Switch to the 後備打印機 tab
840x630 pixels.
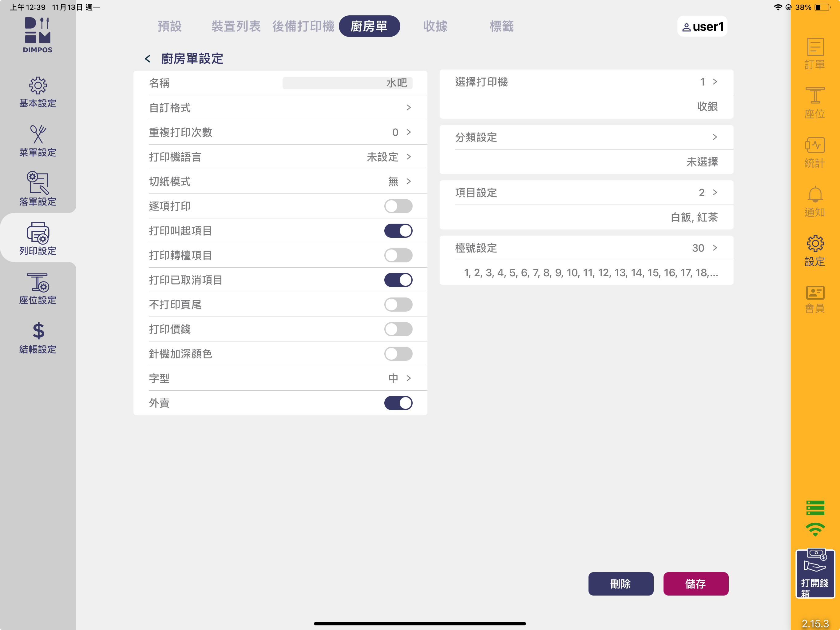[x=303, y=26]
